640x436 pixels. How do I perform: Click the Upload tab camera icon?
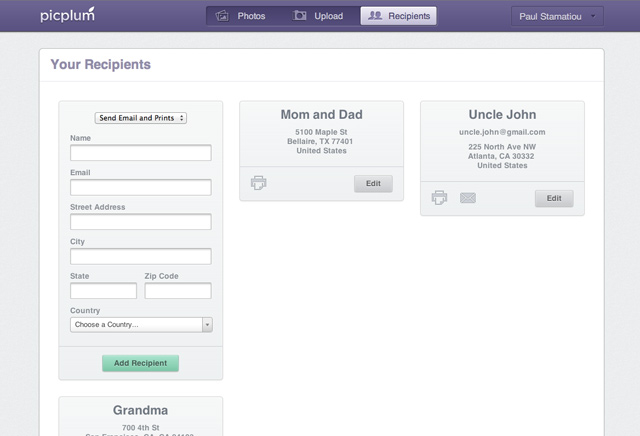(299, 16)
